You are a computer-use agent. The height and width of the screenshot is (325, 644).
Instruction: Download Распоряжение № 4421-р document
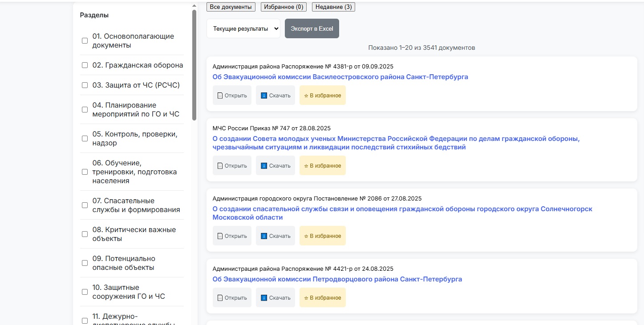(275, 297)
